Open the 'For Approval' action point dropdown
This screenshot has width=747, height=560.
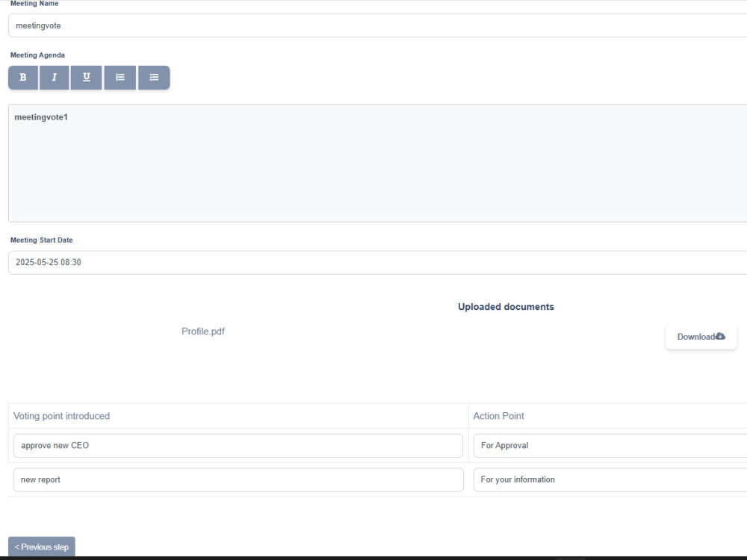click(x=610, y=446)
